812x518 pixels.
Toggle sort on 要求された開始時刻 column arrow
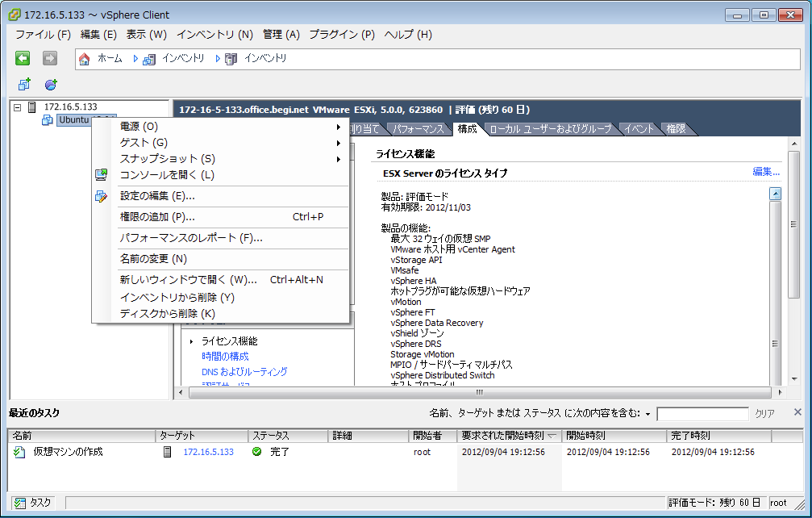552,436
